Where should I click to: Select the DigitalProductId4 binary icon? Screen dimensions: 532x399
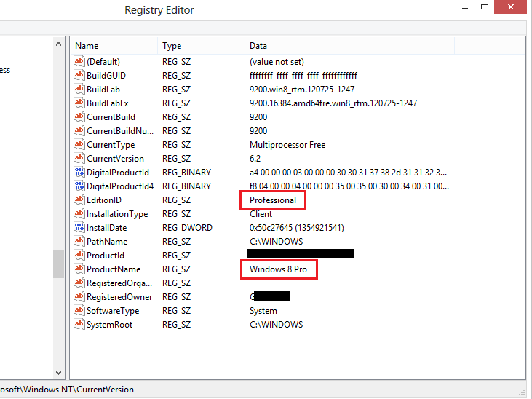pos(79,186)
